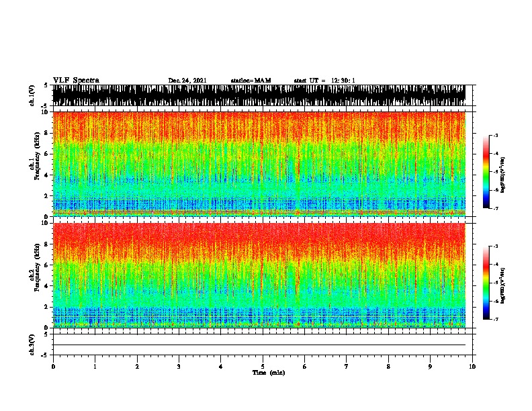Click the black ch.1 voltage waveform panel

[x=259, y=95]
